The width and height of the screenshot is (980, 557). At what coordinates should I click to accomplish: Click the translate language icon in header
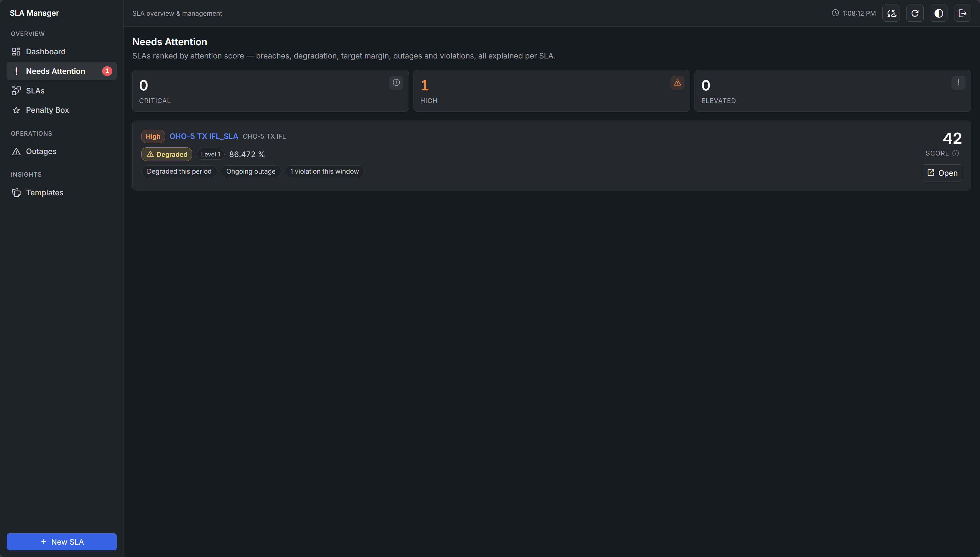click(891, 13)
